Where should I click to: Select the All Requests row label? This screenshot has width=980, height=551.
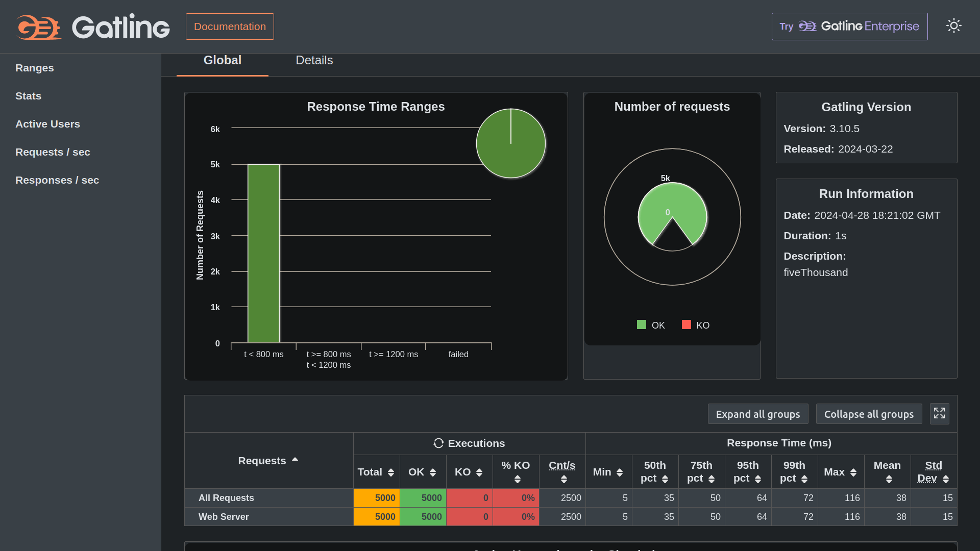[x=226, y=498]
